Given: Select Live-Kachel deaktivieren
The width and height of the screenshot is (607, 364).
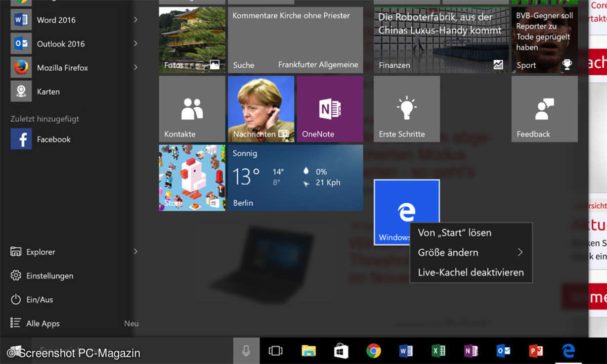Looking at the screenshot, I should point(470,272).
